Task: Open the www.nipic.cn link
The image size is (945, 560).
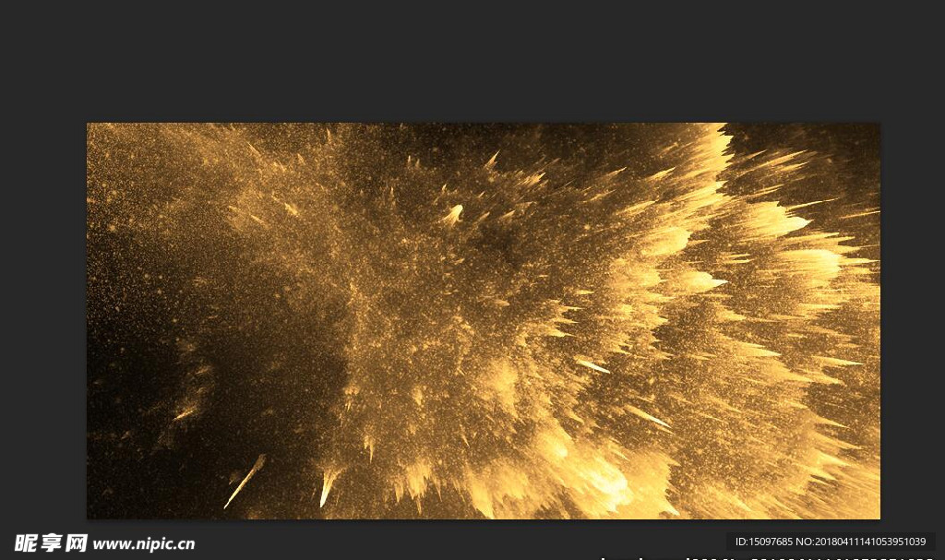Action: 144,544
